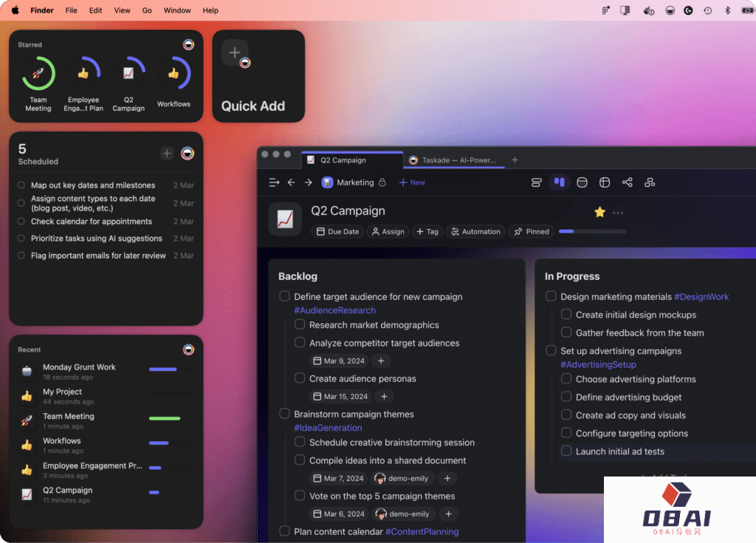
Task: Toggle the sidebar menu icon in Taskade toolbar
Action: [274, 182]
